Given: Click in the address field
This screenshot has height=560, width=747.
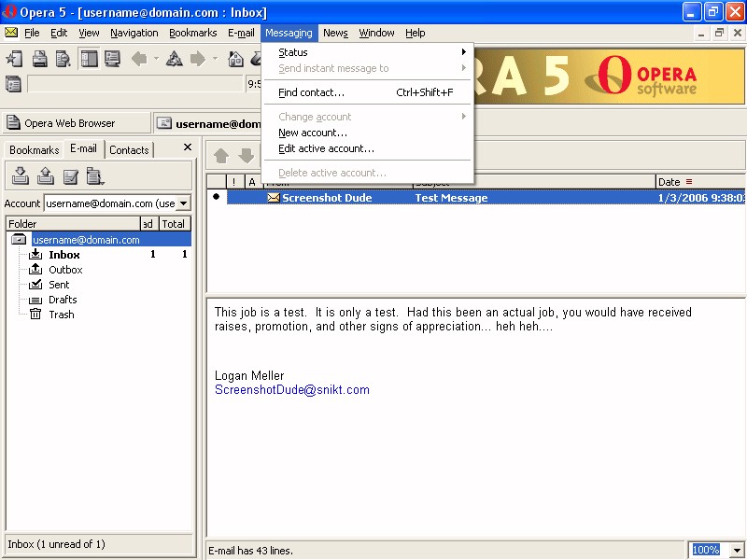Looking at the screenshot, I should click(135, 84).
